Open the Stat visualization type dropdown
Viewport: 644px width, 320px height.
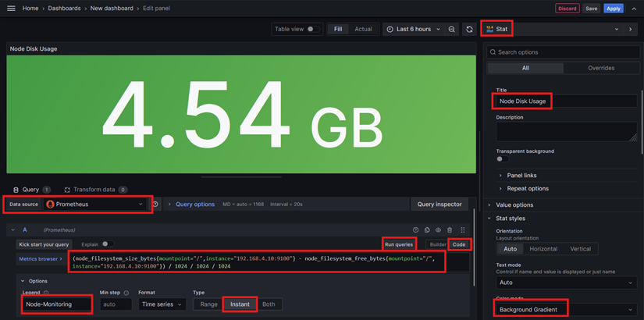pyautogui.click(x=552, y=29)
